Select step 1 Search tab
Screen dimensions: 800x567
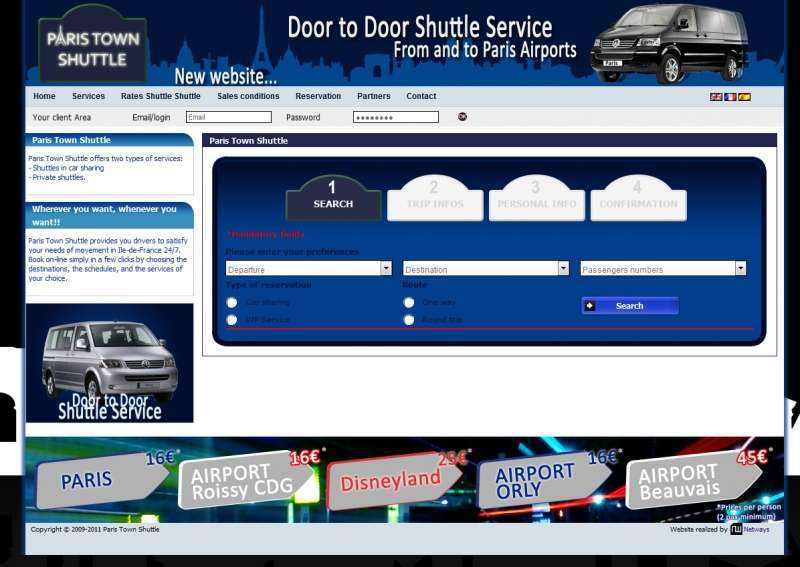pos(333,198)
